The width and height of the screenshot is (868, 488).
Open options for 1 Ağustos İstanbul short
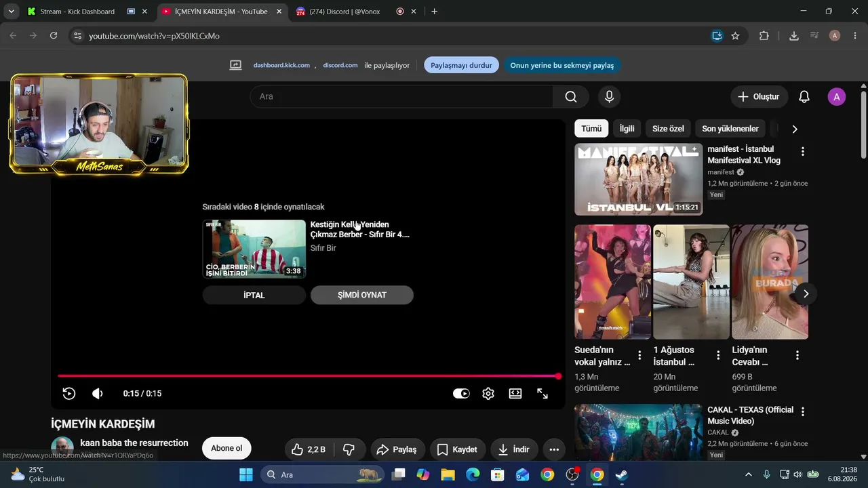pos(718,355)
